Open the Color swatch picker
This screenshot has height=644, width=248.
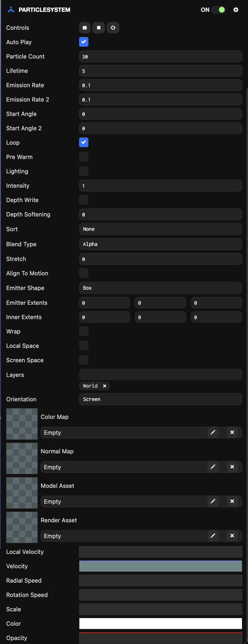[x=160, y=624]
